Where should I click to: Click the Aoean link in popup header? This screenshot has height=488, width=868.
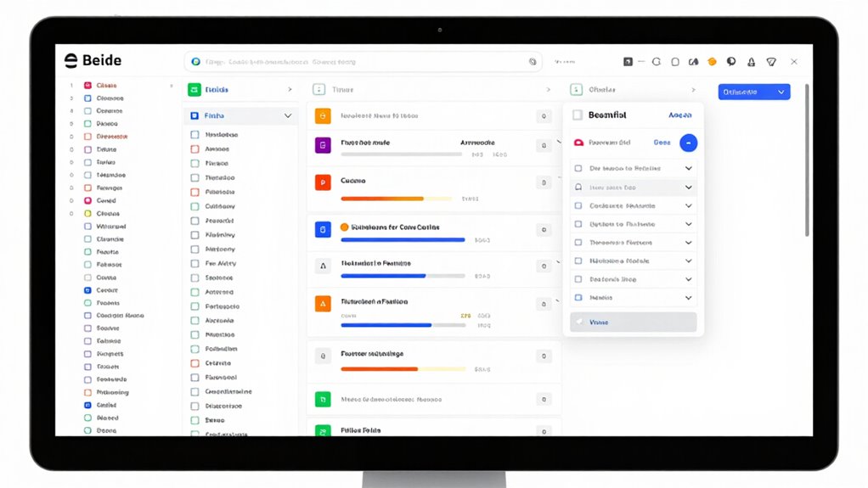(x=679, y=115)
